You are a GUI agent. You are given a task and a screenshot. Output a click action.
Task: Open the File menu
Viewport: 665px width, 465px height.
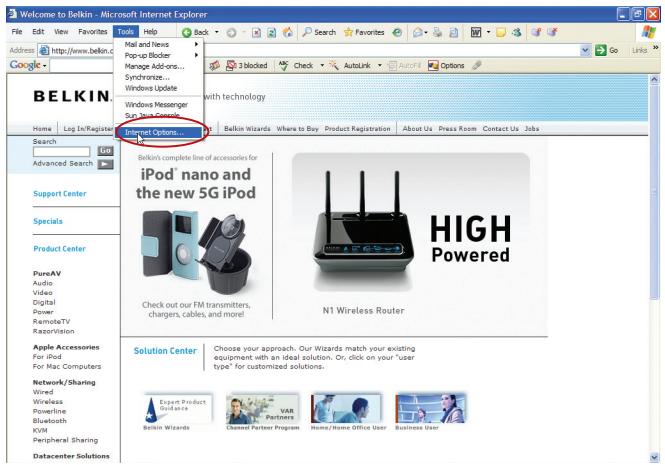17,32
